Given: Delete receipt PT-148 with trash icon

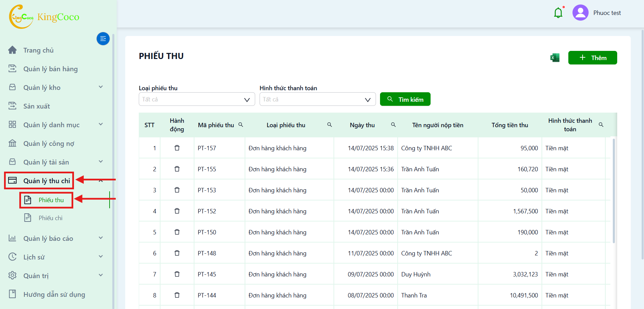Looking at the screenshot, I should [177, 253].
